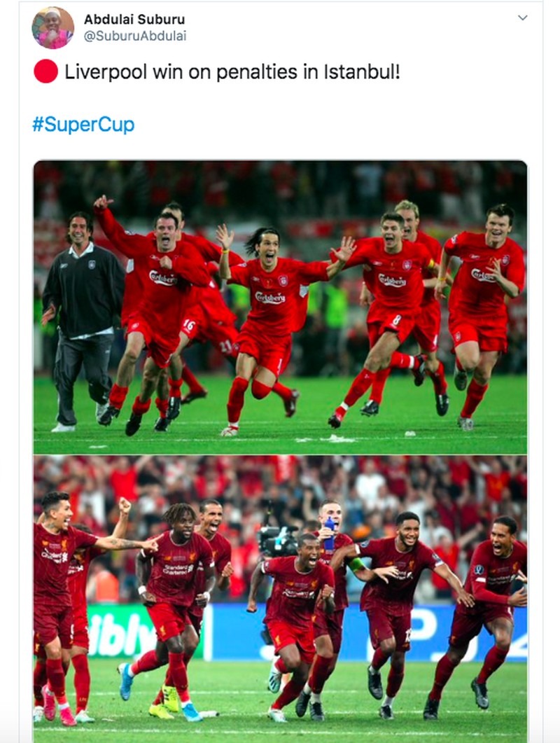Open the top 2005 Liverpool celebration photo

click(280, 307)
